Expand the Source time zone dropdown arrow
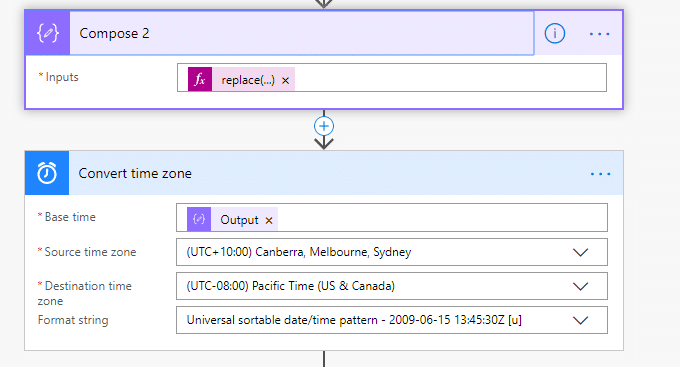This screenshot has height=367, width=680. (x=580, y=252)
